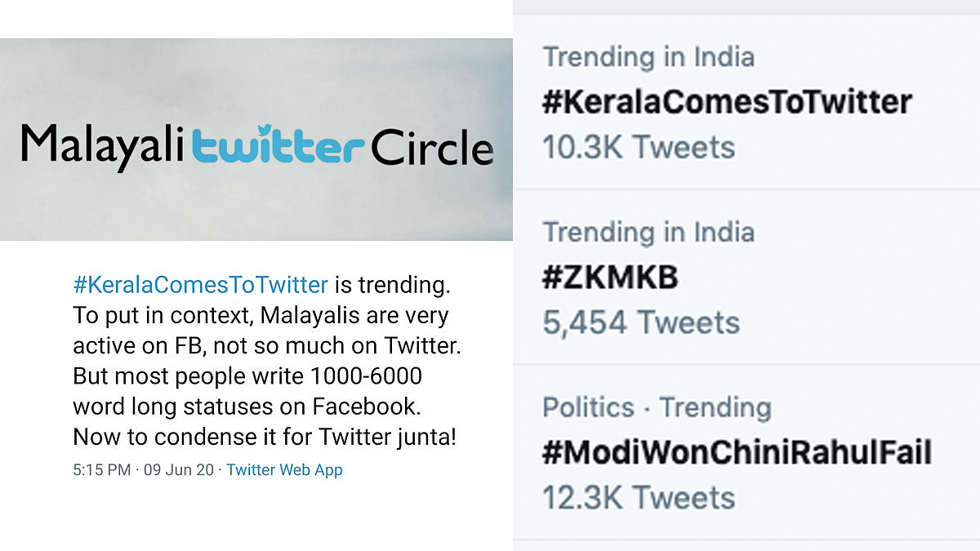Image resolution: width=980 pixels, height=551 pixels.
Task: Click the '10.3K Tweets' count
Action: click(x=639, y=148)
